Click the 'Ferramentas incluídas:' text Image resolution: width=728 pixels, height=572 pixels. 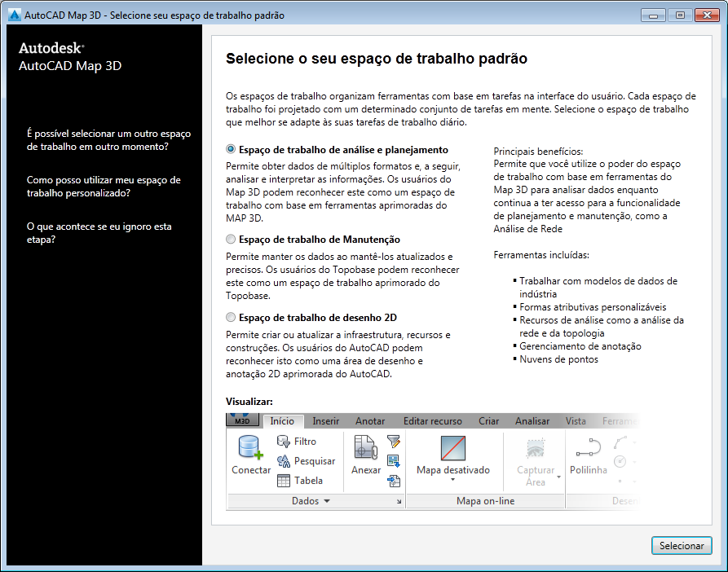540,255
